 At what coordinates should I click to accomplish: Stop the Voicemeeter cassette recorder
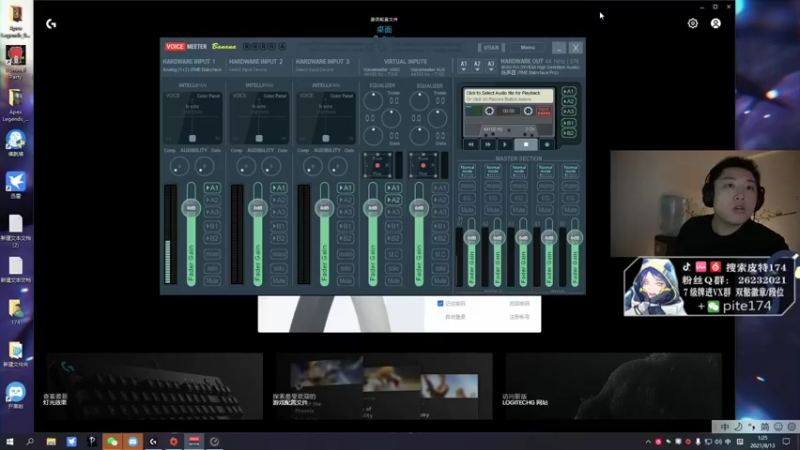click(x=526, y=144)
